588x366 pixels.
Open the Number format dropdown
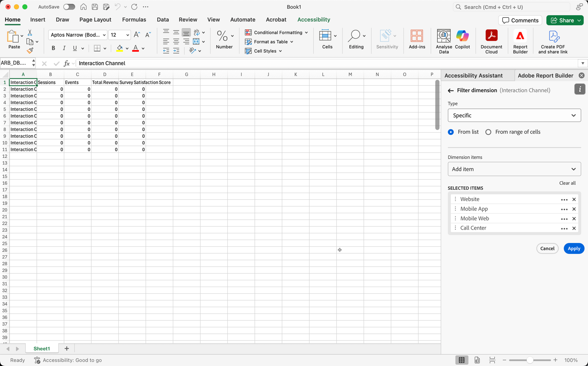coord(232,36)
